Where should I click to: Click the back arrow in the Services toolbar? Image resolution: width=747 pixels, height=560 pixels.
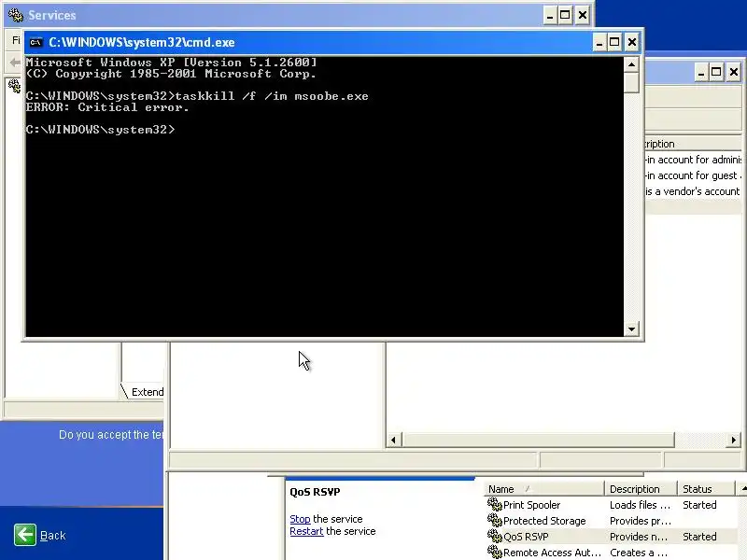pyautogui.click(x=15, y=62)
